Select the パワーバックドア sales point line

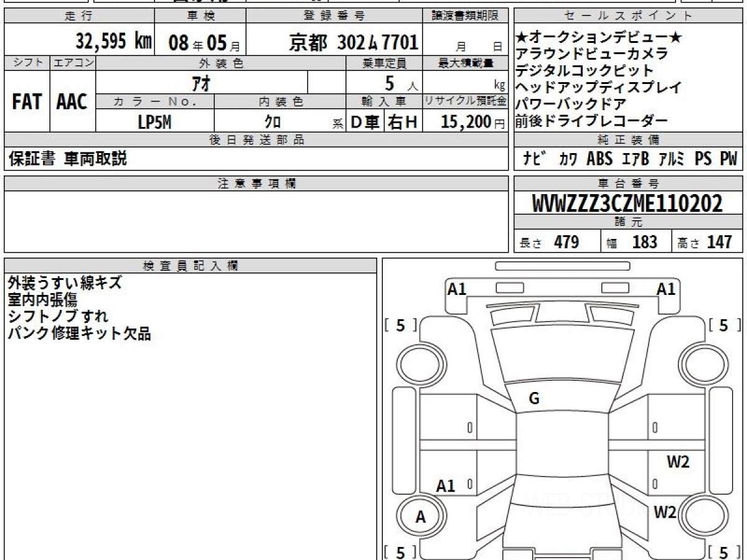570,104
